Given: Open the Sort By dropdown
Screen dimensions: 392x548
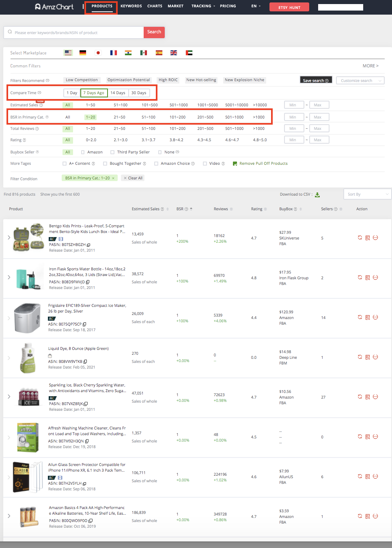Looking at the screenshot, I should (x=367, y=194).
